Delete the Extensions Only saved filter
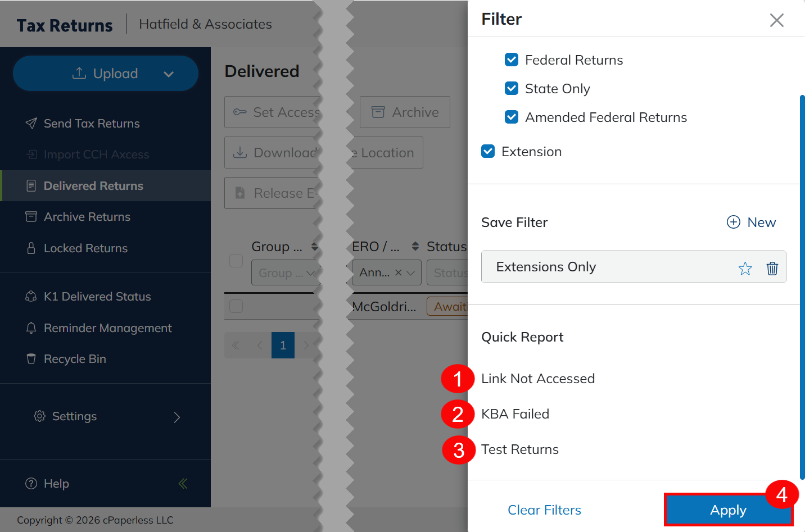 (x=772, y=269)
